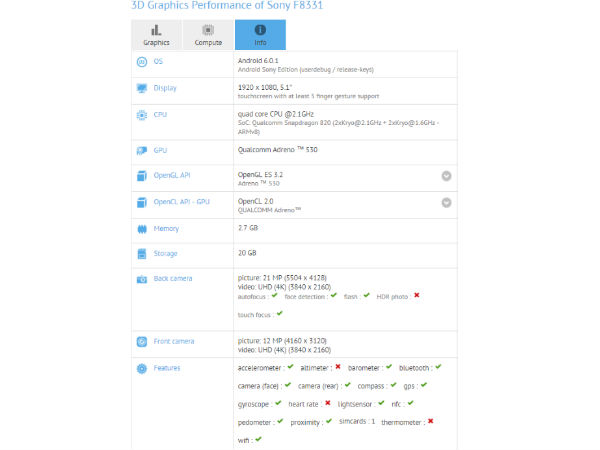The height and width of the screenshot is (450, 600).
Task: Click the Storage row icon
Action: click(141, 254)
